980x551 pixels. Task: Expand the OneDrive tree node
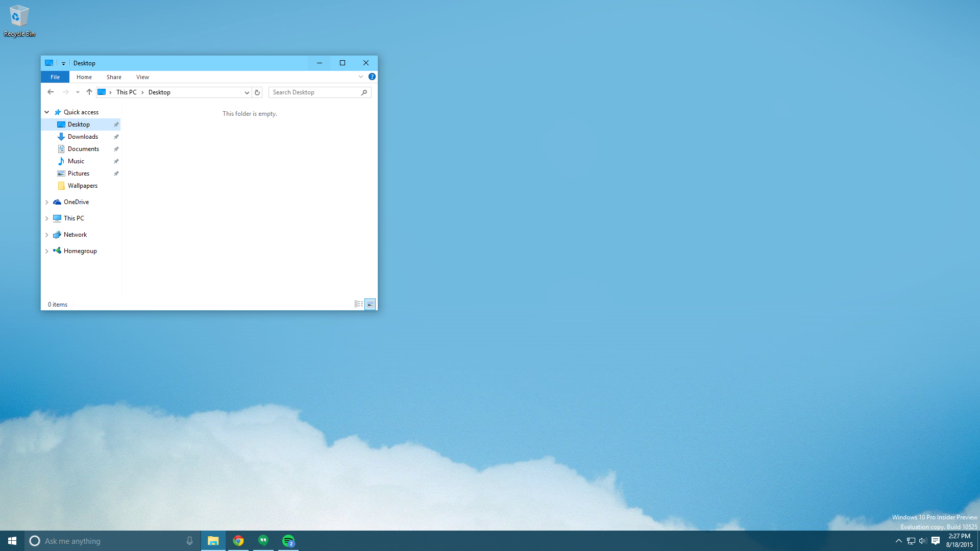pyautogui.click(x=46, y=202)
